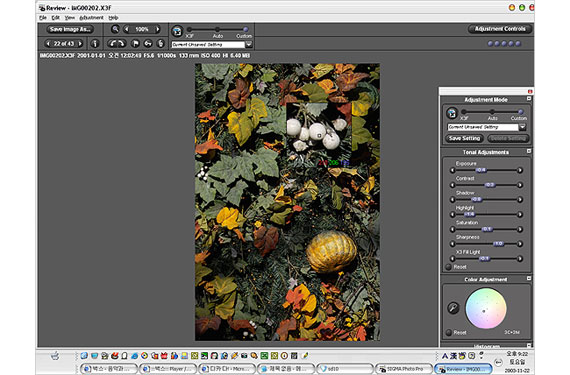Click the white pumpkins in the loupe area
This screenshot has width=570, height=375.
(316, 133)
